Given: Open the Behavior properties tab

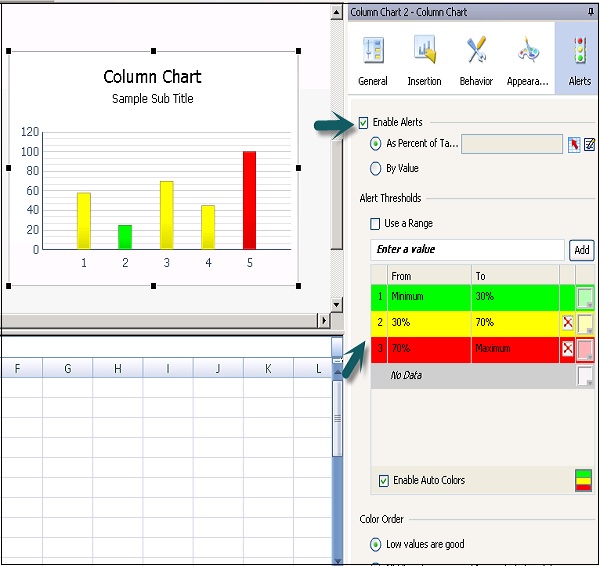Looking at the screenshot, I should tap(476, 60).
